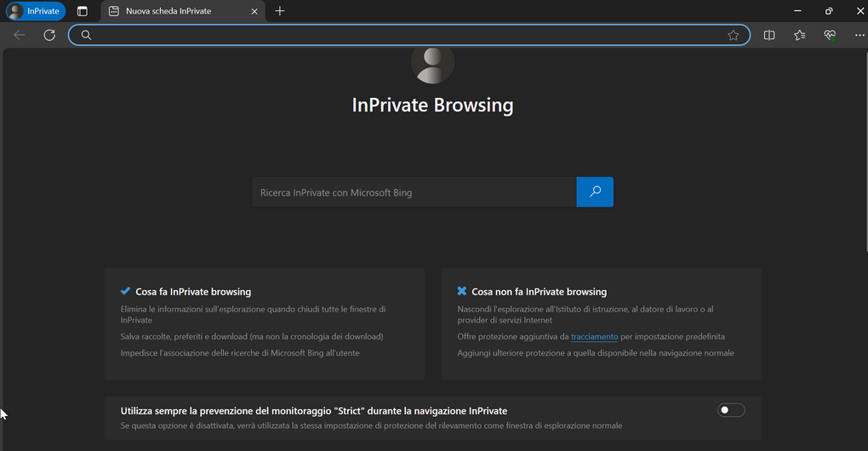Open a new tab with plus button
Screen dimensions: 868x451
point(280,11)
